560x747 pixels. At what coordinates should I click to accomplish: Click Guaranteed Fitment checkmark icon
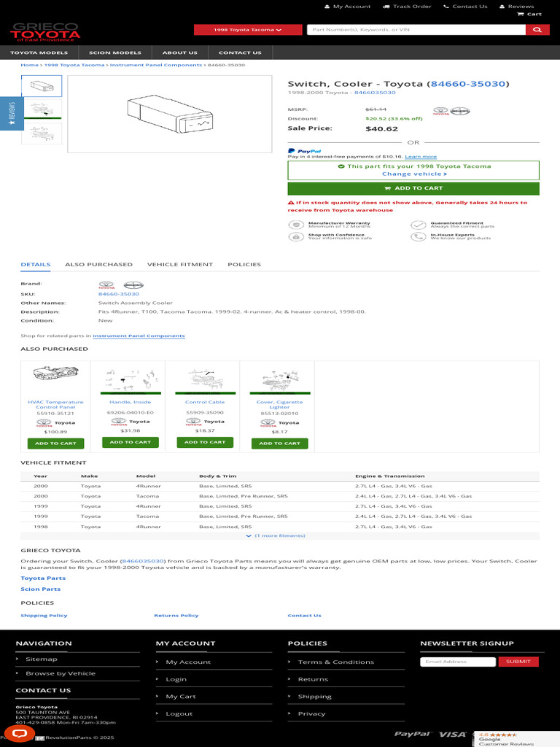point(418,225)
